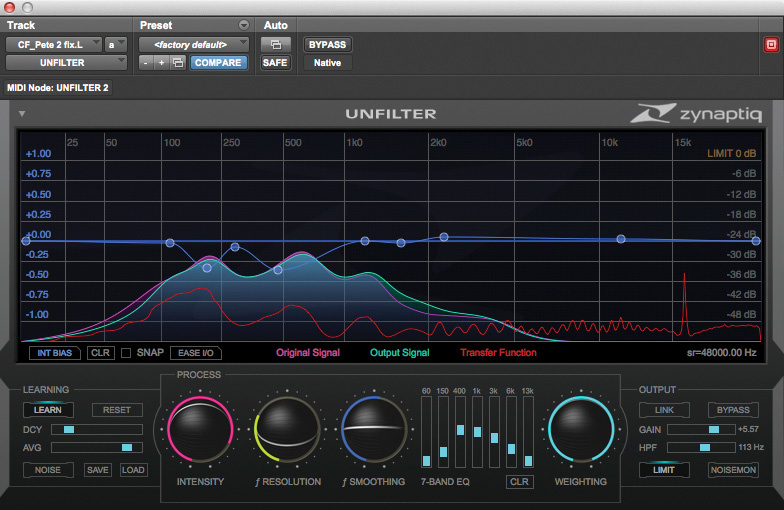This screenshot has height=510, width=784.
Task: Click the preset copy settings icon
Action: pyautogui.click(x=177, y=63)
